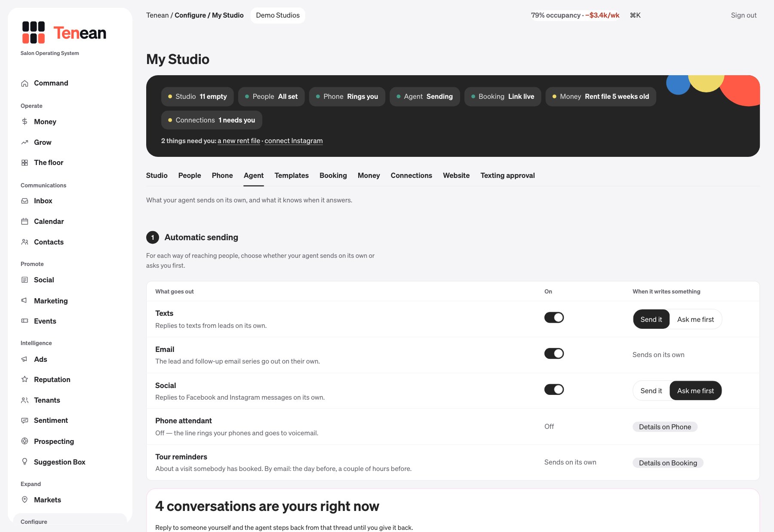This screenshot has height=532, width=774.
Task: Click the Sentiment chat icon
Action: [25, 420]
